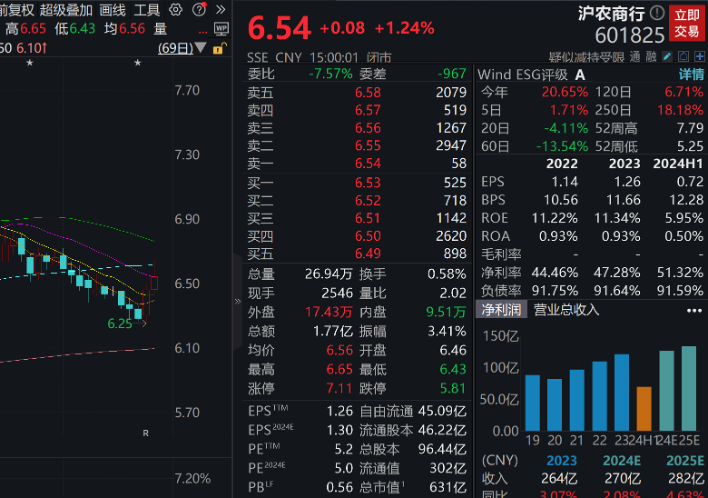This screenshot has width=708, height=498.
Task: Collapse quote panel via left-edge chevron
Action: pos(238,299)
